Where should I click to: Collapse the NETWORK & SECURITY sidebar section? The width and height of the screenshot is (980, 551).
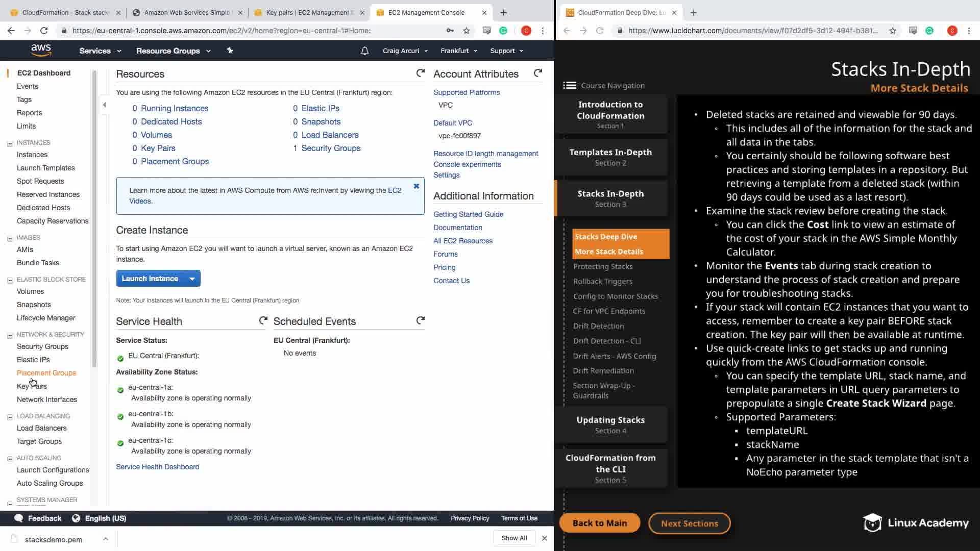pyautogui.click(x=10, y=335)
